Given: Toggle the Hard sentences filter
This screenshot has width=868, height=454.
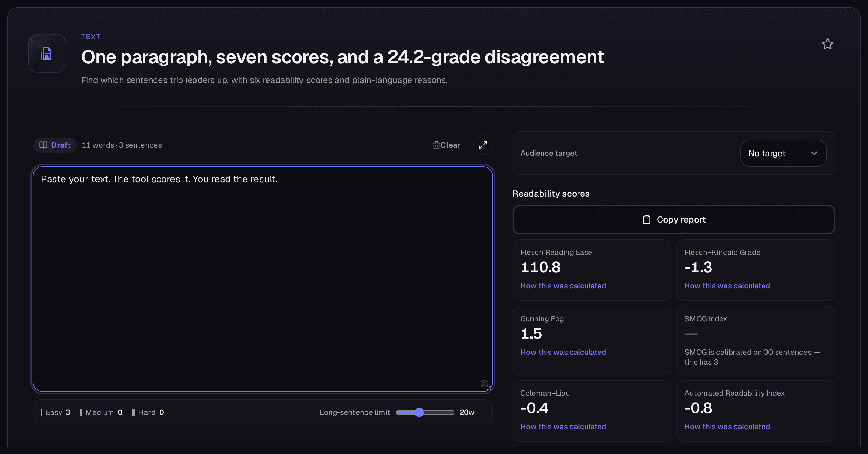Looking at the screenshot, I should pyautogui.click(x=148, y=412).
